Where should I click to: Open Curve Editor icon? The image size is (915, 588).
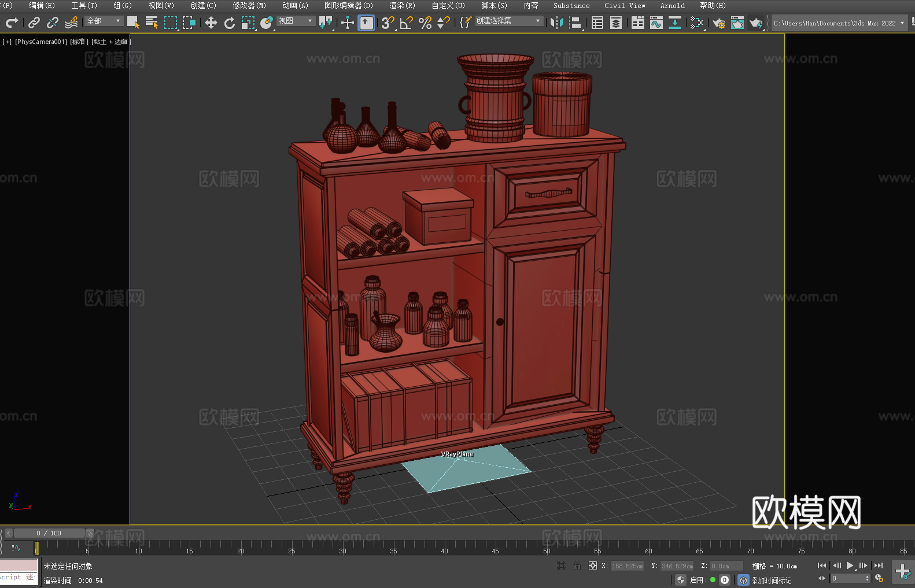(x=656, y=23)
